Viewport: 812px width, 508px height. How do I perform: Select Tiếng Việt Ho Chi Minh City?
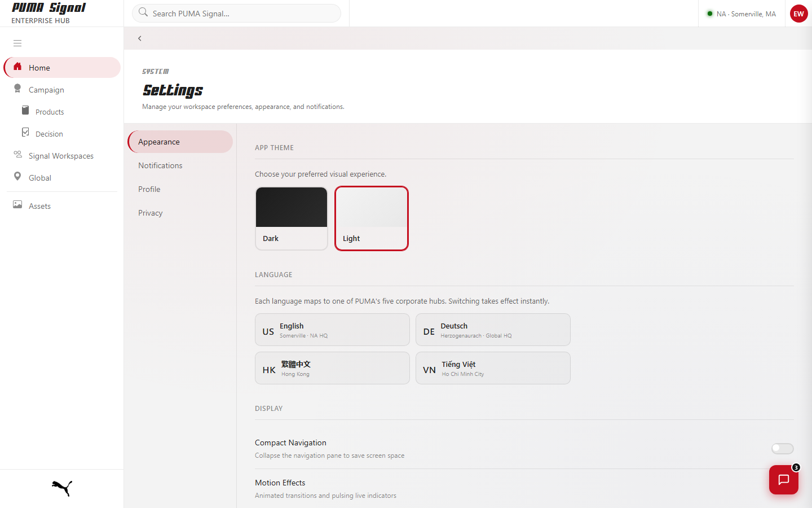(x=493, y=368)
